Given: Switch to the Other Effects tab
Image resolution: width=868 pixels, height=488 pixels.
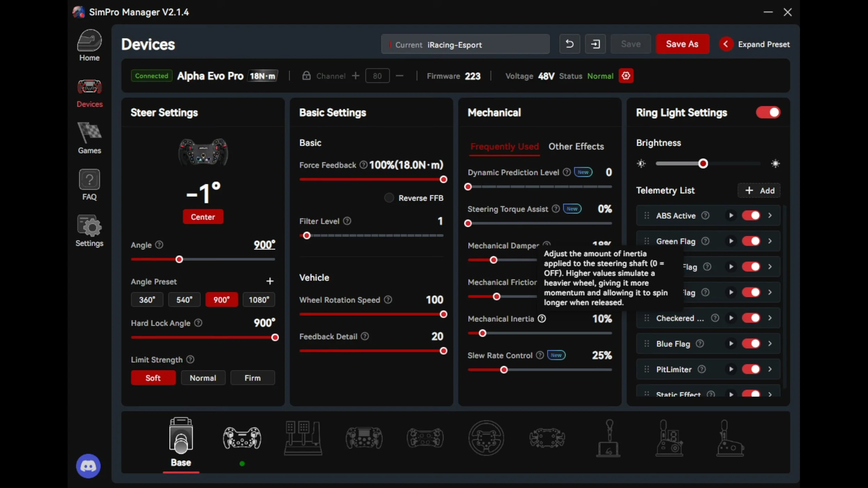Looking at the screenshot, I should tap(576, 146).
